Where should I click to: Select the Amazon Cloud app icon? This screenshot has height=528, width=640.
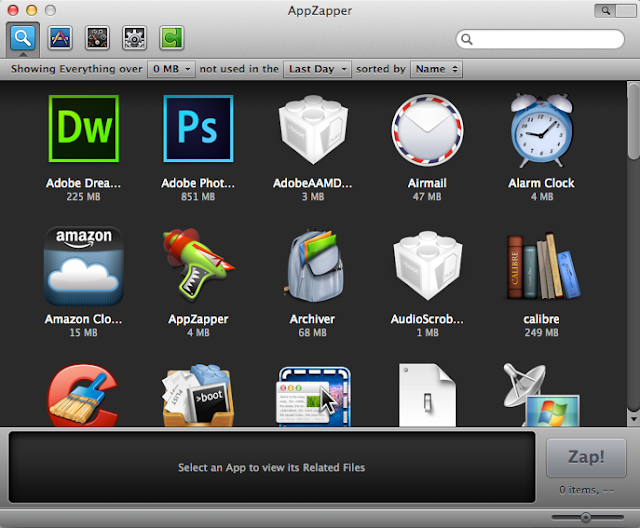(x=84, y=266)
